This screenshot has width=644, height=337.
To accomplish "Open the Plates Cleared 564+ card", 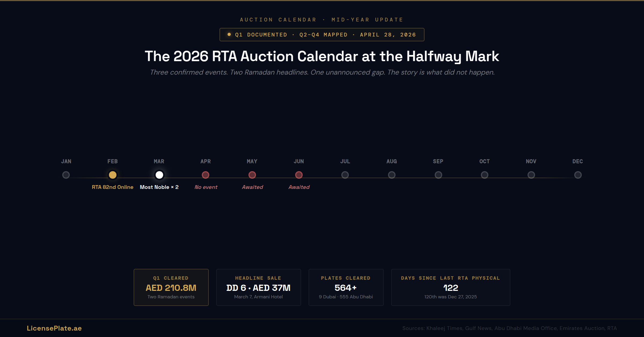I will 346,287.
